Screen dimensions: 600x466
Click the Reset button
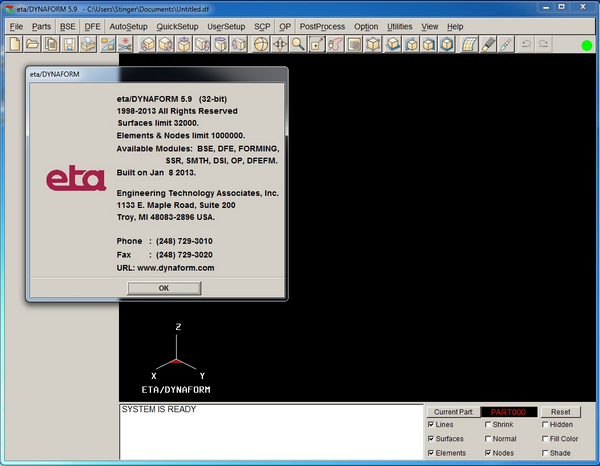pyautogui.click(x=561, y=412)
